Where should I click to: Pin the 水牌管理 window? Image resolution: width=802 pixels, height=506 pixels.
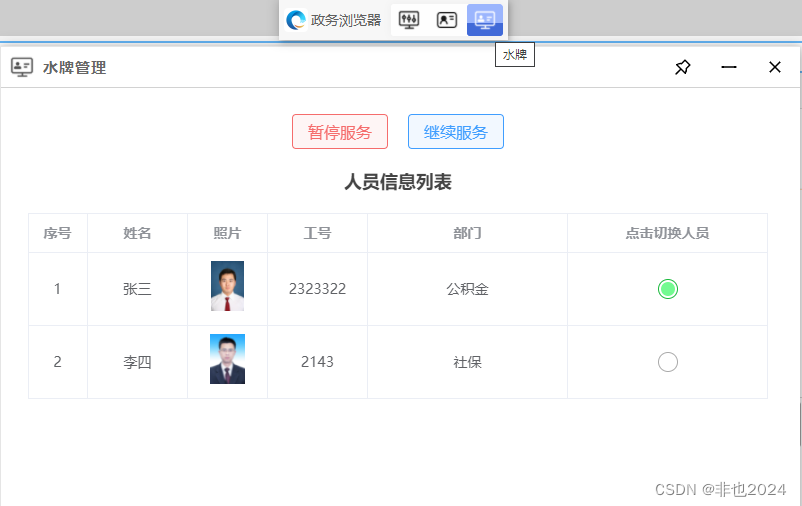(682, 67)
